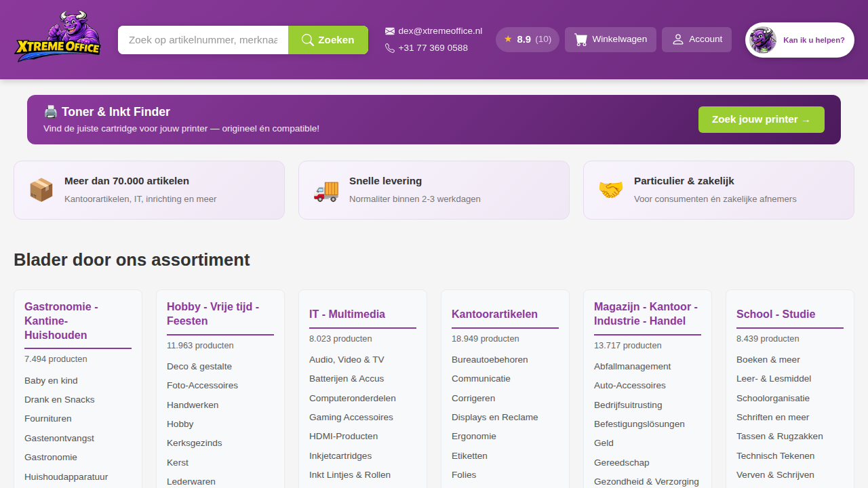Click the handshake icon for Particulier & zakelijk
The image size is (868, 488).
click(x=611, y=190)
